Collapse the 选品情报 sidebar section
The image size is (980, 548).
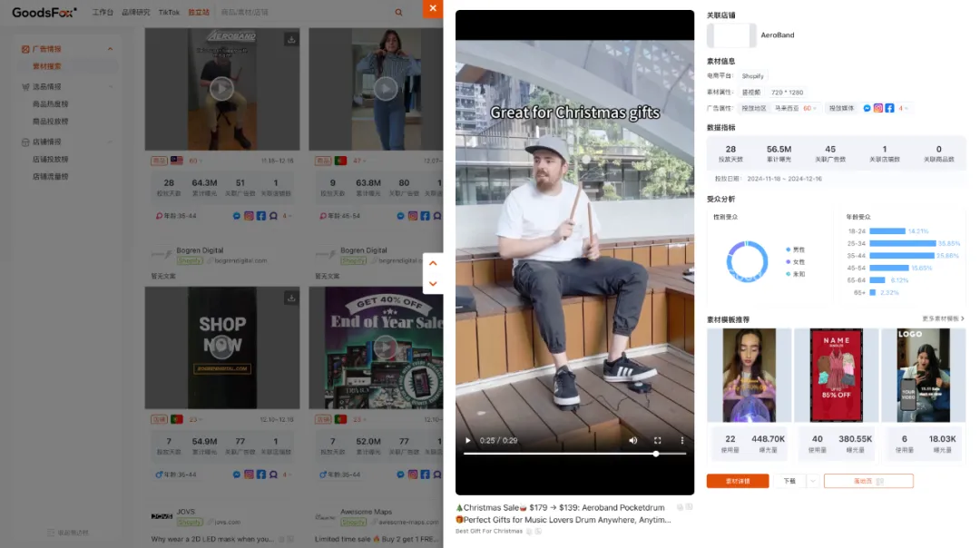(110, 87)
